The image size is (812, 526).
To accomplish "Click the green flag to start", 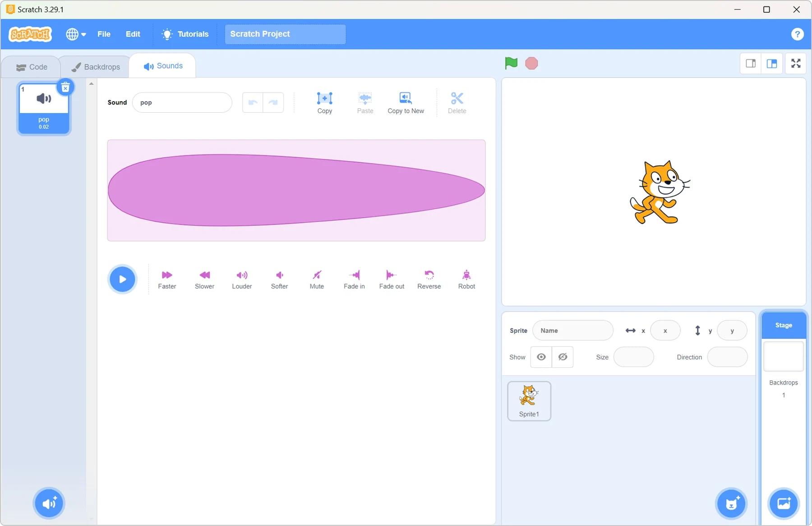I will 511,63.
